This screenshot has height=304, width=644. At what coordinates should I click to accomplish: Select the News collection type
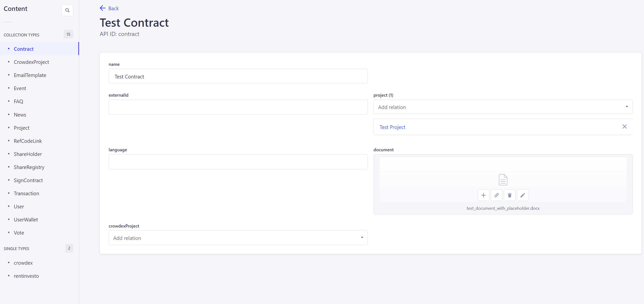coord(20,114)
